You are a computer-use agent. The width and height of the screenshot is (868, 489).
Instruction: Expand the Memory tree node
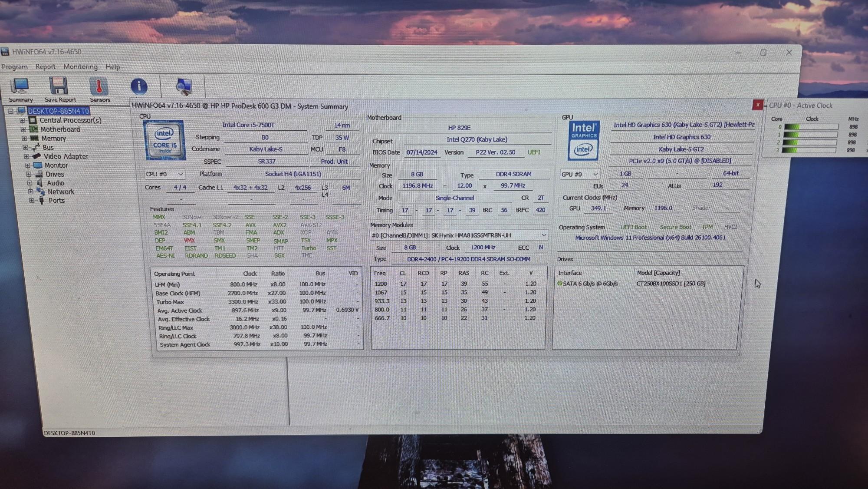pos(24,138)
